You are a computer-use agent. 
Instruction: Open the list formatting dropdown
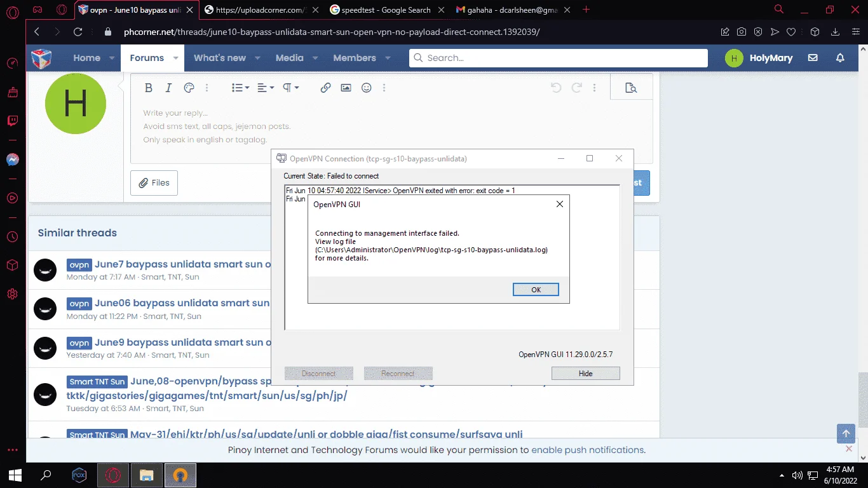point(240,88)
